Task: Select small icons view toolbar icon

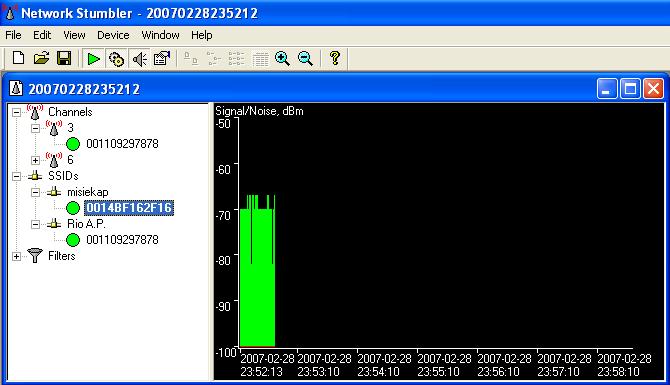Action: tap(214, 59)
